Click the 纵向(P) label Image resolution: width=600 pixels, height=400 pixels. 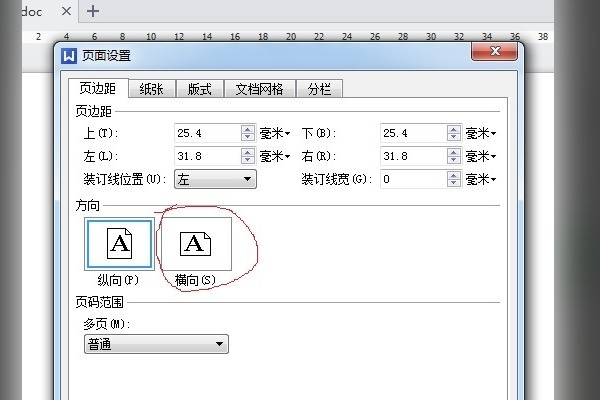click(x=118, y=280)
